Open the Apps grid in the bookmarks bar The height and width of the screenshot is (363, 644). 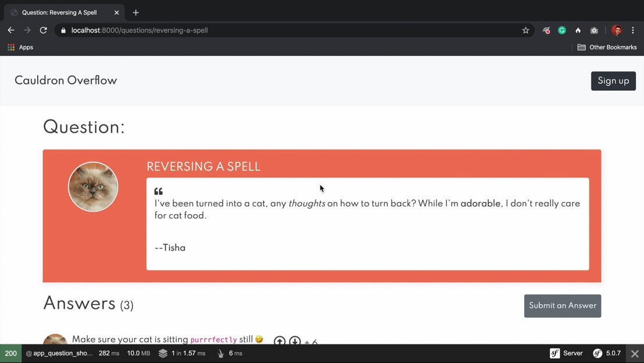point(20,47)
